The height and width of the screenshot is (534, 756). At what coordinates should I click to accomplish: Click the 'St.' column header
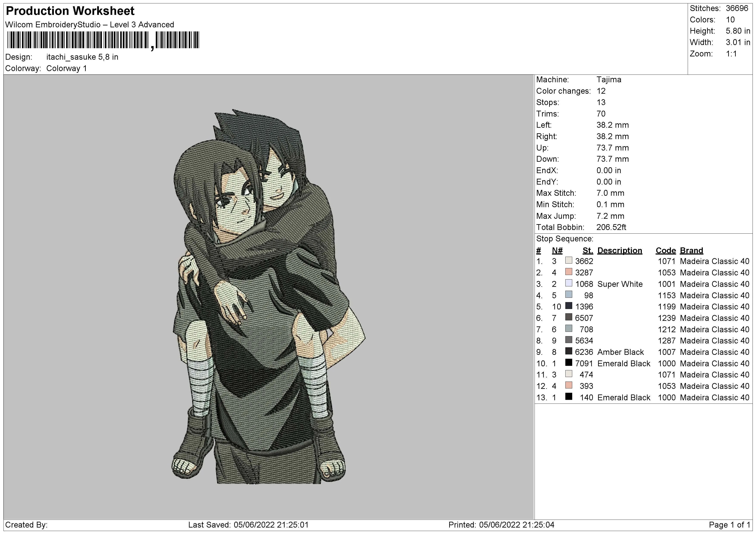click(588, 251)
